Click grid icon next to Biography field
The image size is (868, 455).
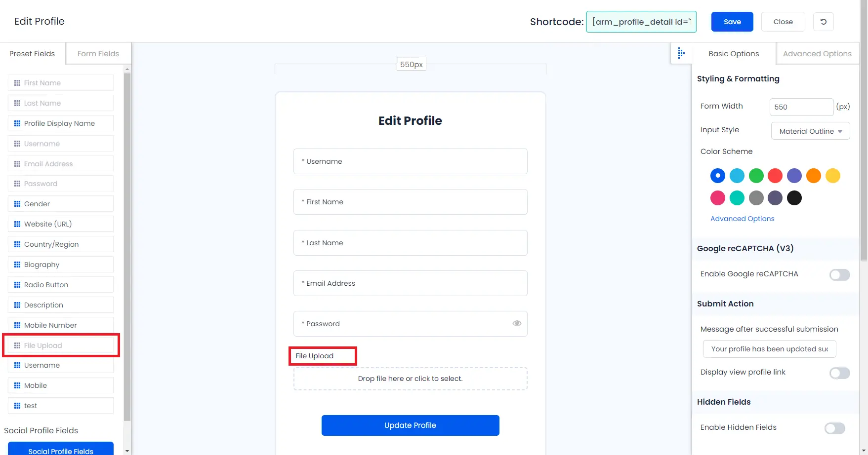click(17, 265)
